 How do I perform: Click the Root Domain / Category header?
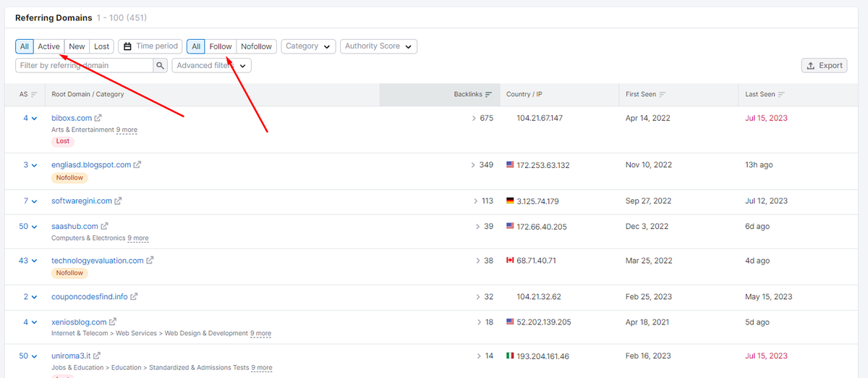pos(88,94)
